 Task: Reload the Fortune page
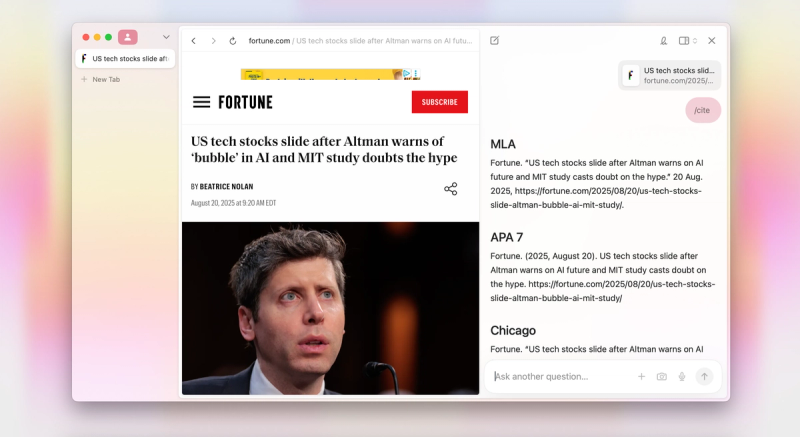(x=233, y=41)
